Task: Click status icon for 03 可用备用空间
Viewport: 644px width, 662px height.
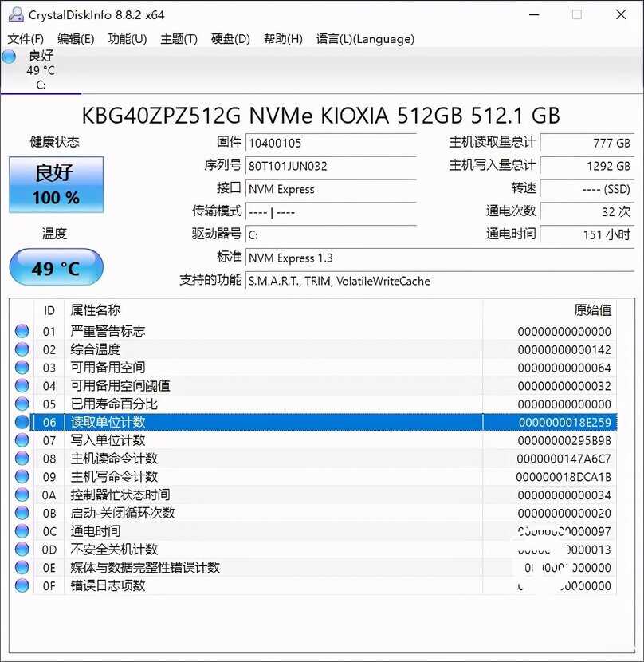Action: (22, 368)
